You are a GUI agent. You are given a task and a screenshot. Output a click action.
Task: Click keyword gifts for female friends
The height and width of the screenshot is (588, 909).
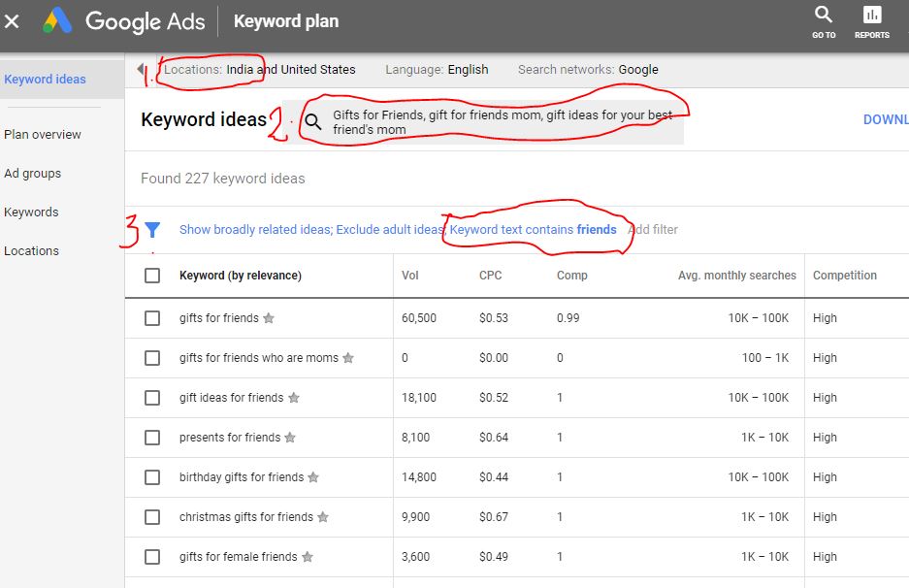pos(239,557)
